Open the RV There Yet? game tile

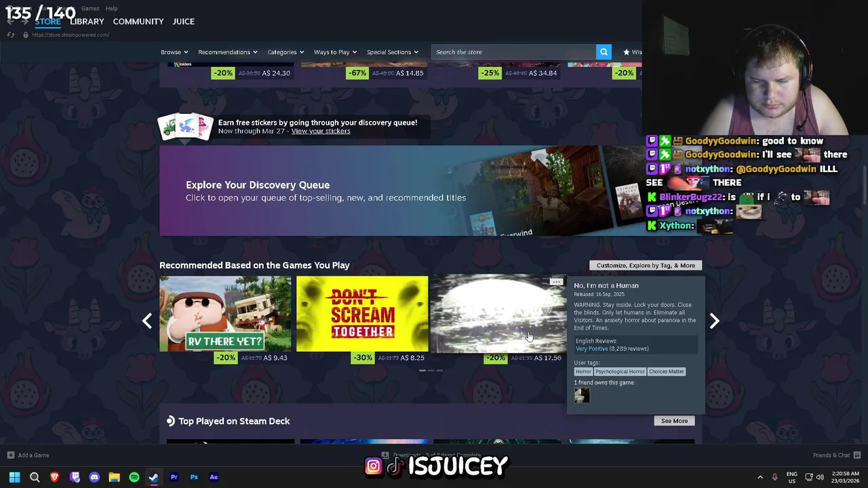[x=225, y=314]
